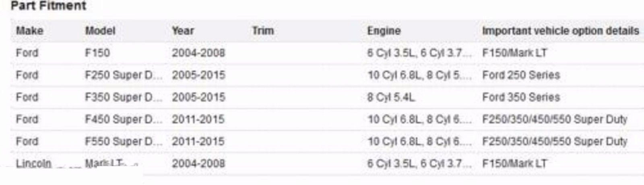Click the Trim column header
This screenshot has width=644, height=185.
(x=262, y=31)
